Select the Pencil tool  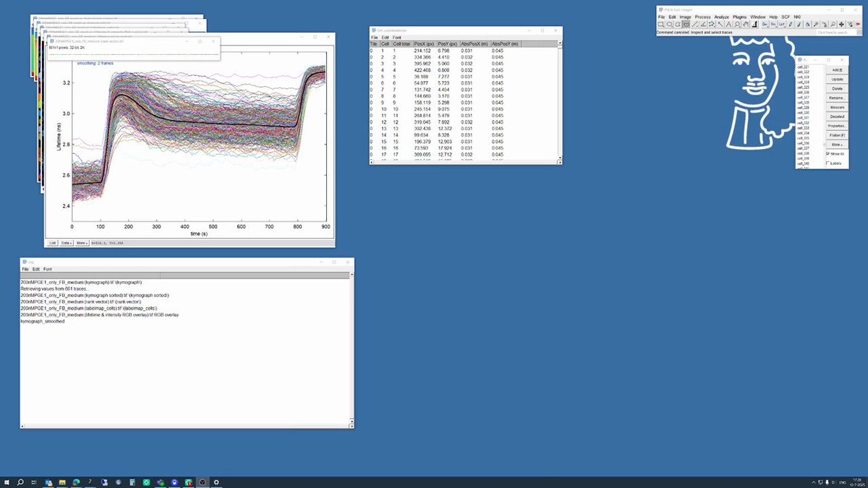790,24
